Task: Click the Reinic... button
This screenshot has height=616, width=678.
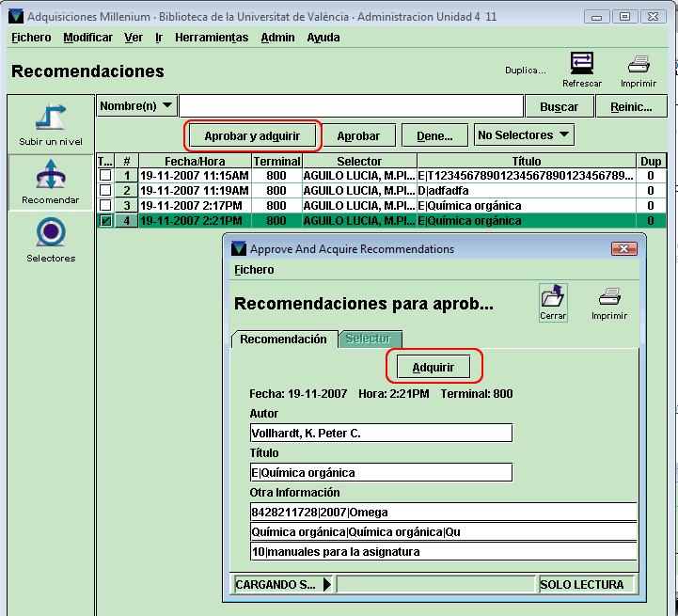Action: pyautogui.click(x=631, y=107)
